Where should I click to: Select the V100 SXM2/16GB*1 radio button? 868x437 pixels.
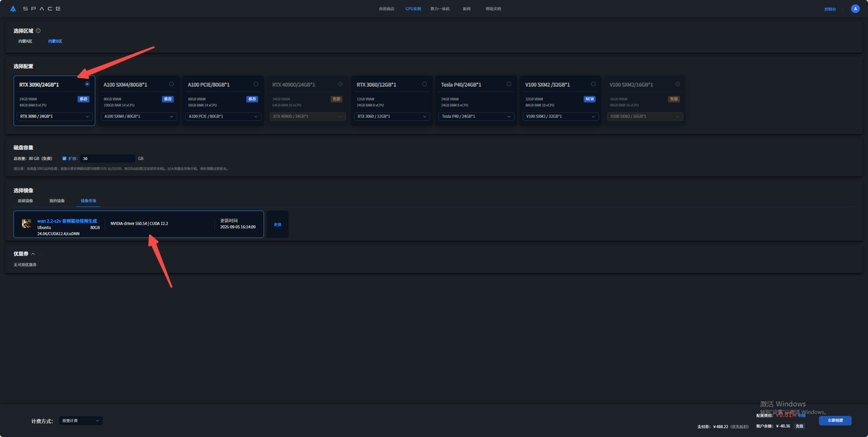click(x=678, y=84)
